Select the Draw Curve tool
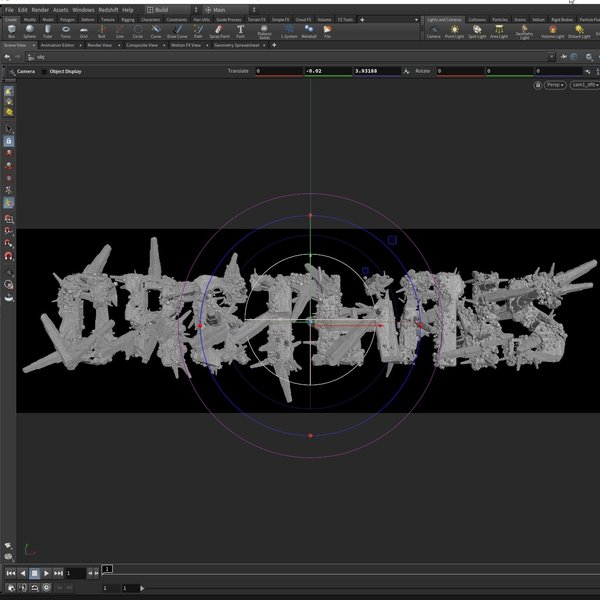 point(177,31)
